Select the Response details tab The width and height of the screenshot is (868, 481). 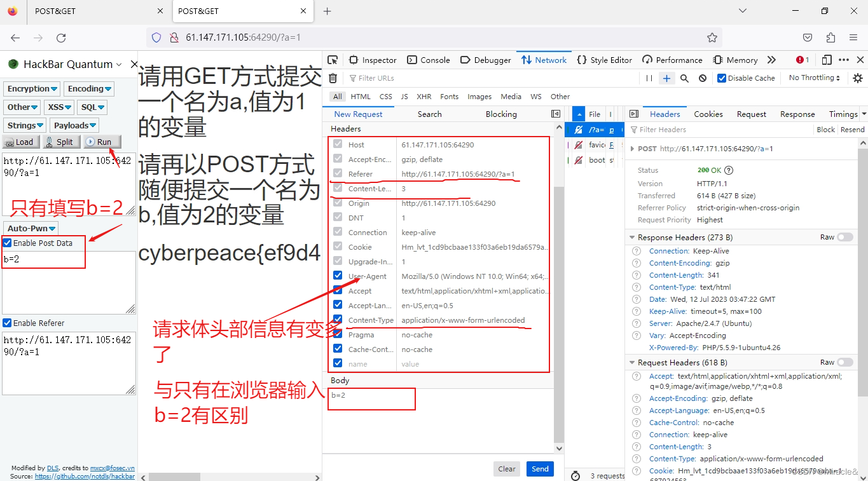797,114
